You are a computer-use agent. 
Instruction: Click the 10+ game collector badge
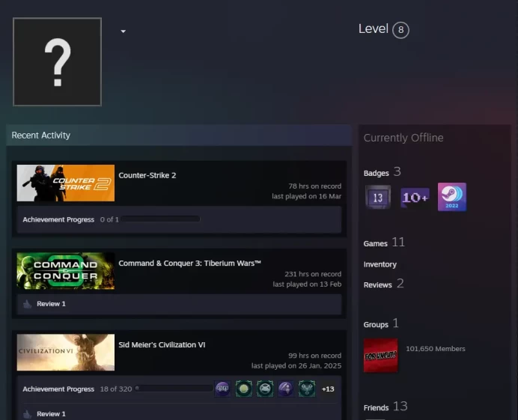coord(415,198)
